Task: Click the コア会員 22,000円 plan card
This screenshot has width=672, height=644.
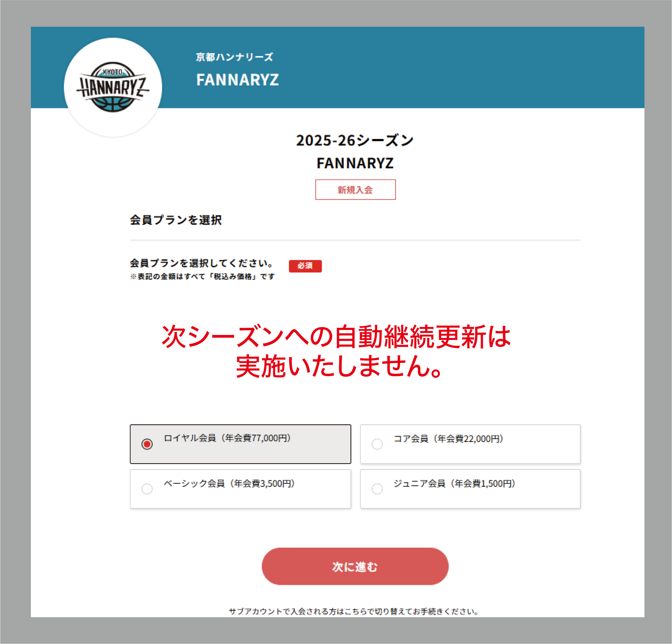Action: pos(470,444)
